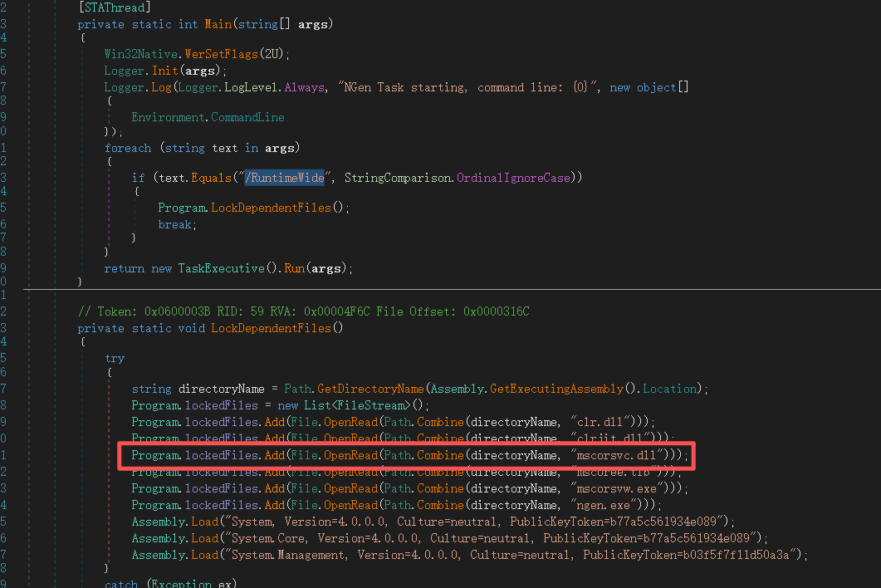Open the TaskExecutive class reference
Viewport: 881px width, 588px height.
click(222, 269)
